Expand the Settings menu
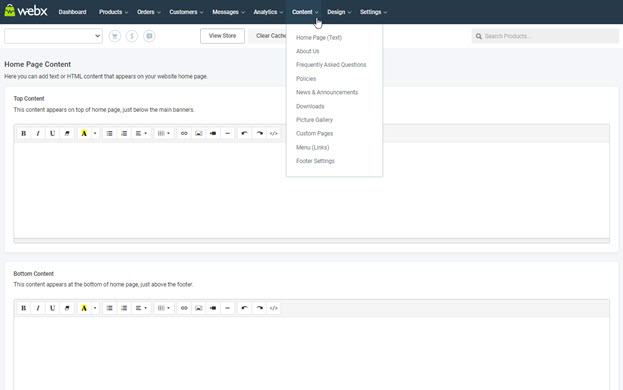The image size is (623, 390). click(x=373, y=12)
